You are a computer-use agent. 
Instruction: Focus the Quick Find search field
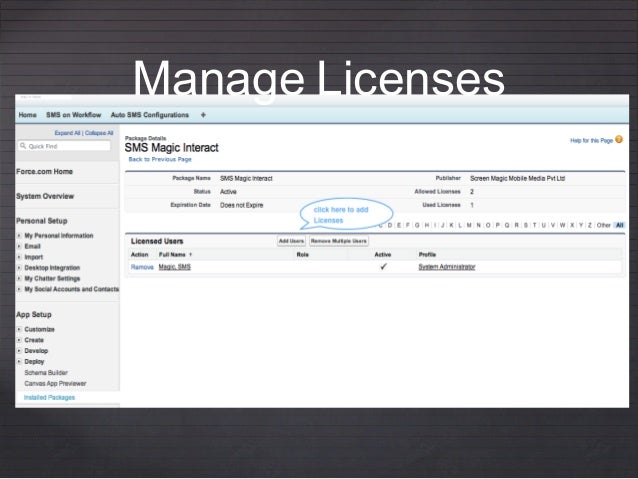point(64,146)
